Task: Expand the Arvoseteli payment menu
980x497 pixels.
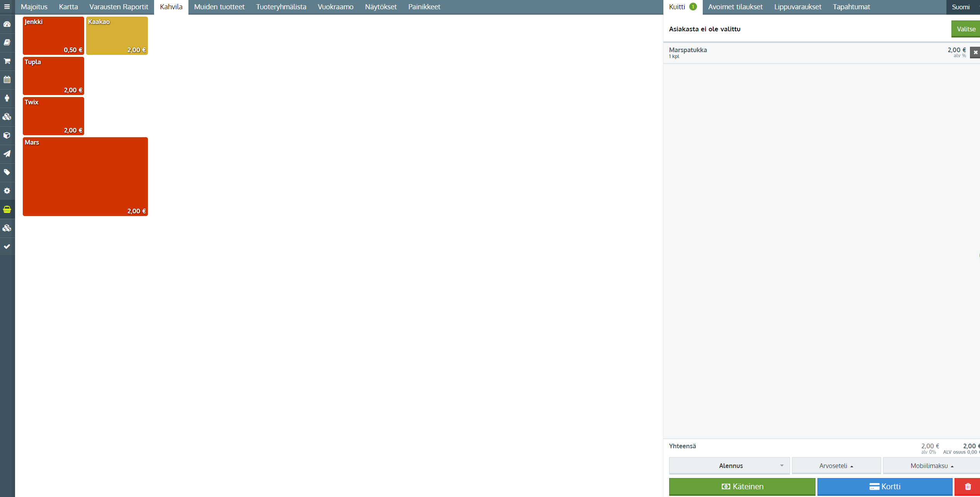Action: [836, 466]
